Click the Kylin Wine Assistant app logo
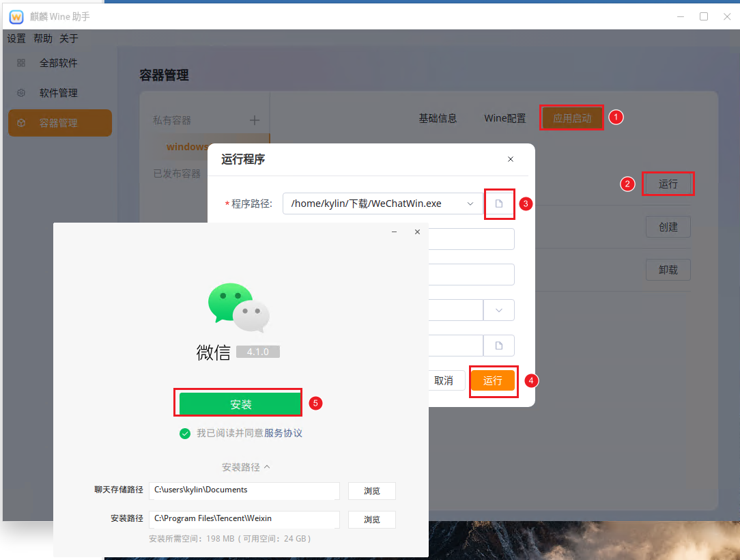This screenshot has width=740, height=560. point(16,17)
